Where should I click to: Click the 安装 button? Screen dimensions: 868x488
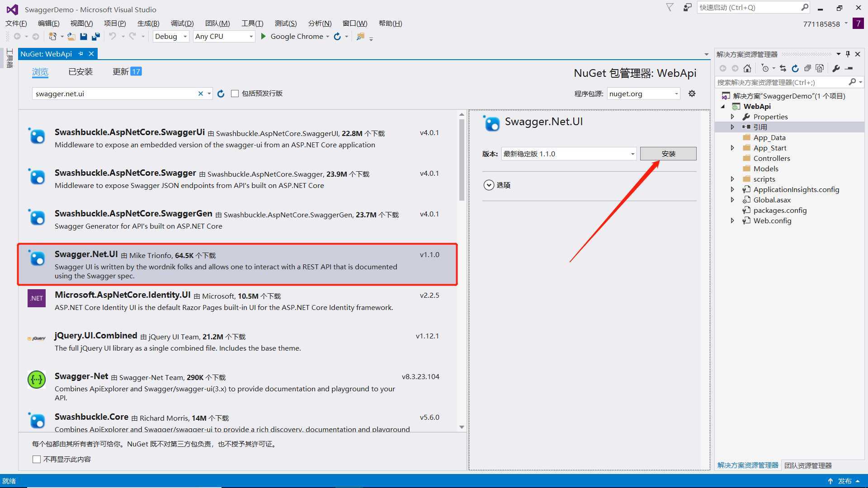pos(668,154)
